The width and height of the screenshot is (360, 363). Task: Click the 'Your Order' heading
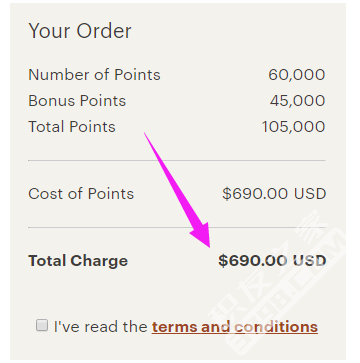(80, 31)
